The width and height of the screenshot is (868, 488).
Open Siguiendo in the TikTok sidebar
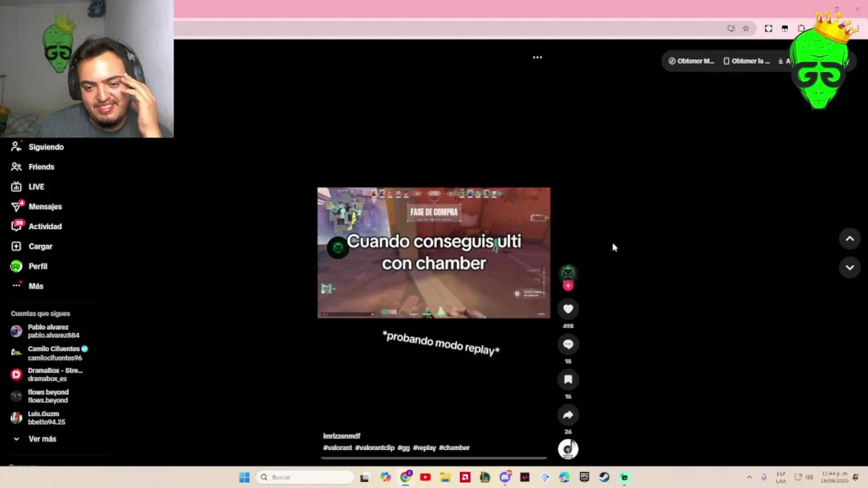click(x=38, y=147)
